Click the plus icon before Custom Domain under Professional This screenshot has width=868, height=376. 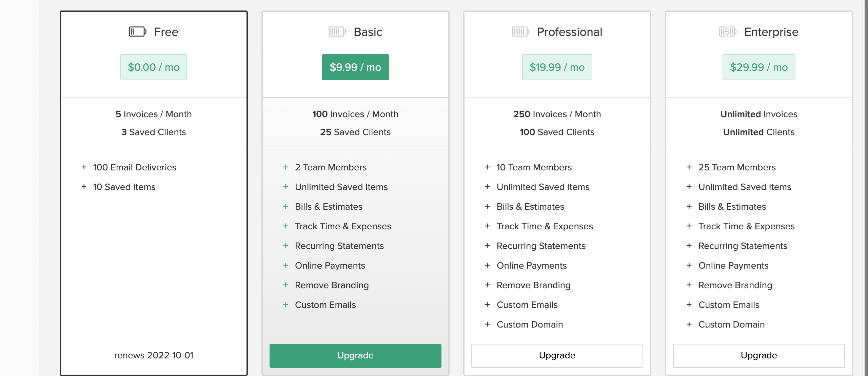click(x=487, y=325)
